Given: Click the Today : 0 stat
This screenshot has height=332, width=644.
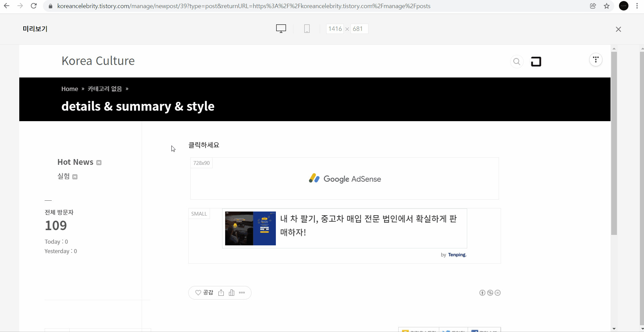Looking at the screenshot, I should 56,242.
